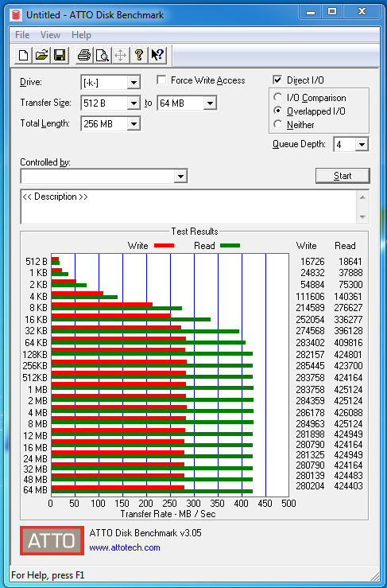The image size is (387, 588).
Task: Click the description box scroll up arrow
Action: pos(362,197)
